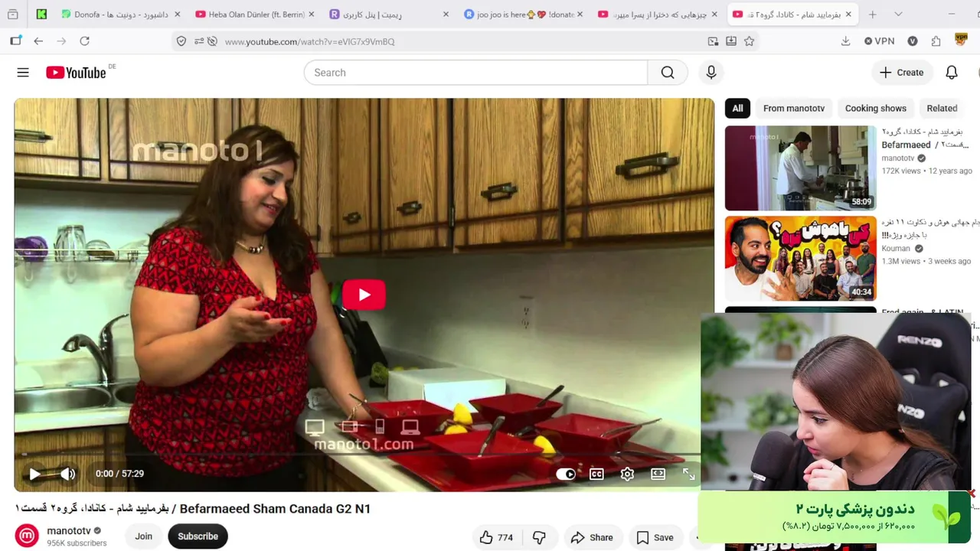980x551 pixels.
Task: Click the play button in the player controls
Action: point(34,474)
